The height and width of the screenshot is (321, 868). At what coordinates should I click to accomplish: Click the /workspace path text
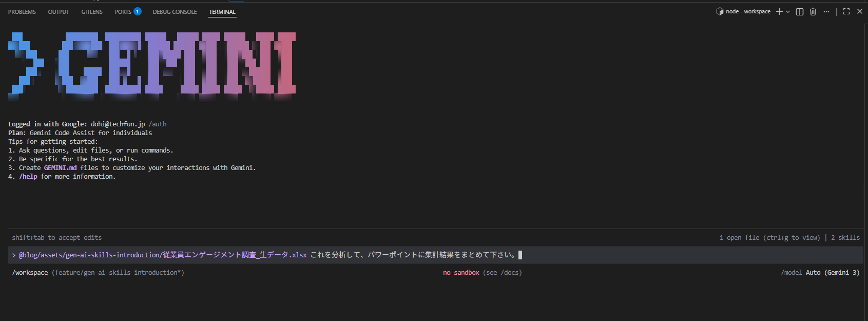(x=30, y=273)
